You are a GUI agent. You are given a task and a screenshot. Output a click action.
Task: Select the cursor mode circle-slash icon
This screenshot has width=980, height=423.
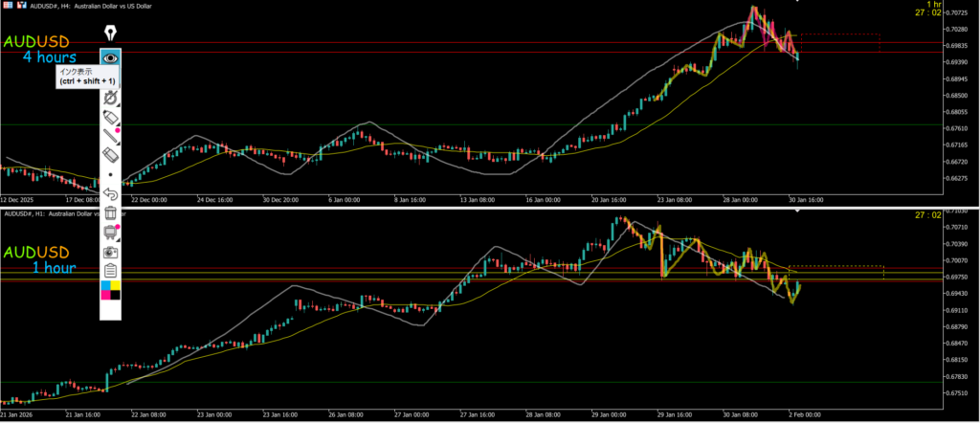pos(111,97)
